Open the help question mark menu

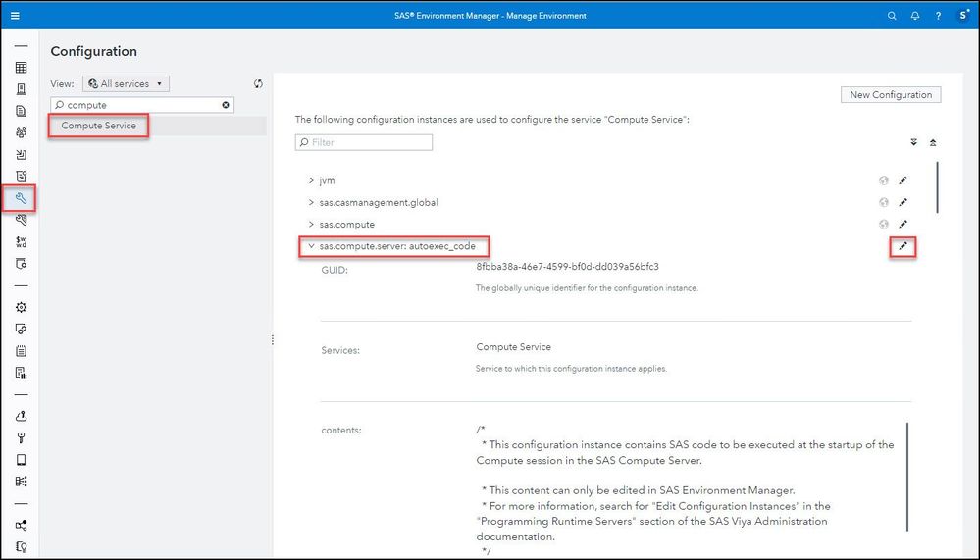pyautogui.click(x=938, y=16)
